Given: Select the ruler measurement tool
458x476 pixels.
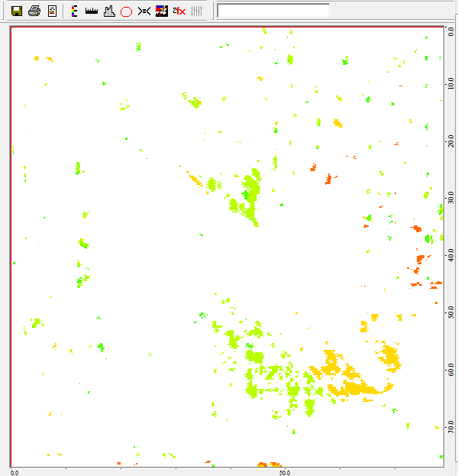Looking at the screenshot, I should point(92,11).
